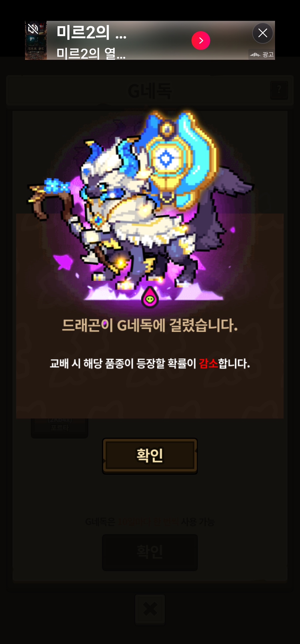Tap the pink arrow button in ad

pos(201,41)
